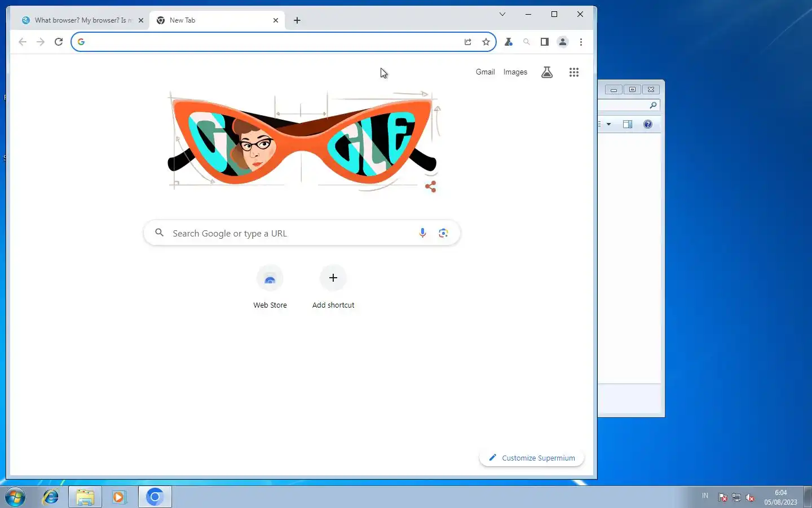Open the Web Store shortcut
The image size is (812, 508).
pyautogui.click(x=270, y=288)
